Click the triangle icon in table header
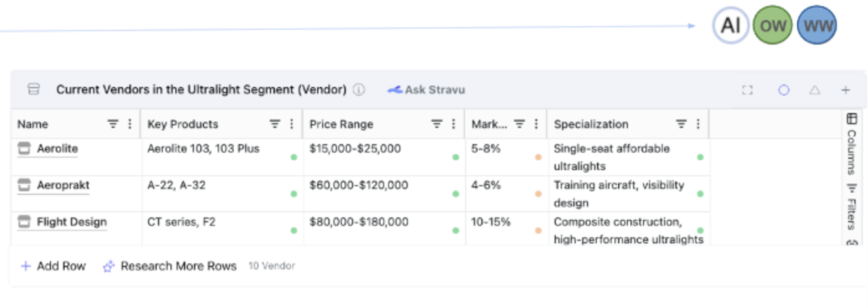Screen dimensions: 868x308 [x=815, y=90]
